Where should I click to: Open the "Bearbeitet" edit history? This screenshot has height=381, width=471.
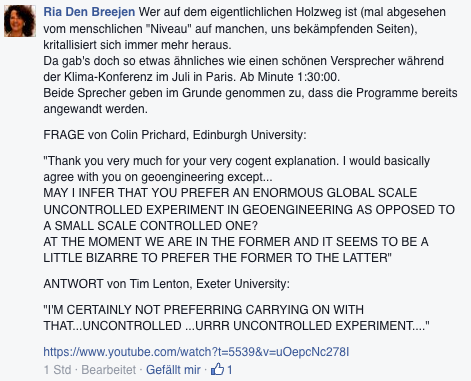[109, 370]
